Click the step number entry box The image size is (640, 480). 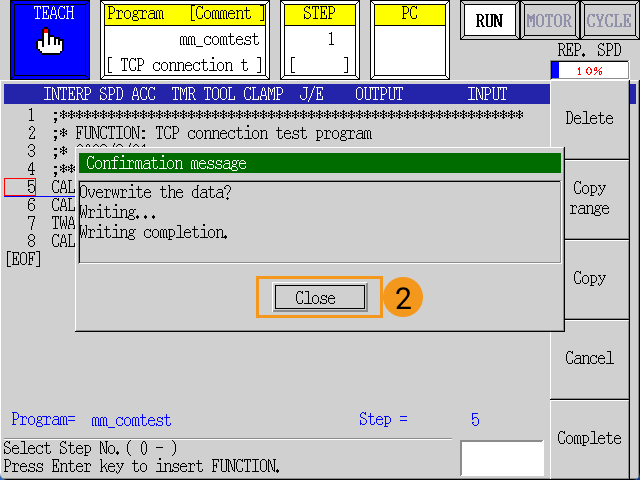click(x=502, y=458)
